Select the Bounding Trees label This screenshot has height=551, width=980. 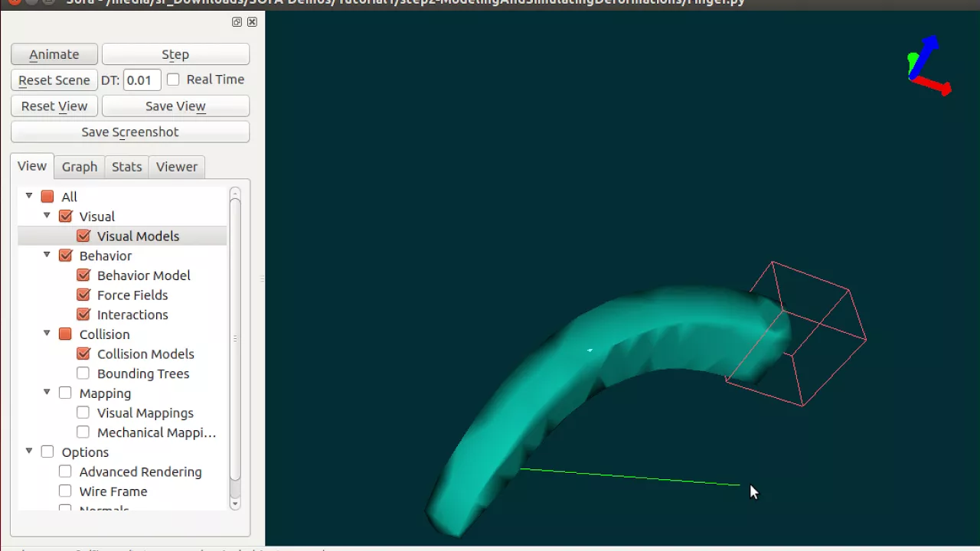pos(143,373)
